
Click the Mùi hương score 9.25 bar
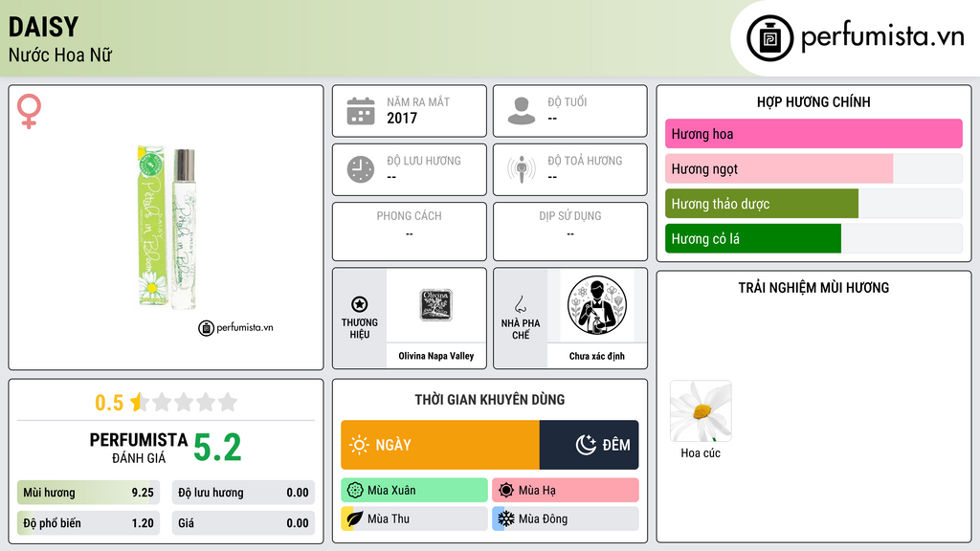click(88, 493)
